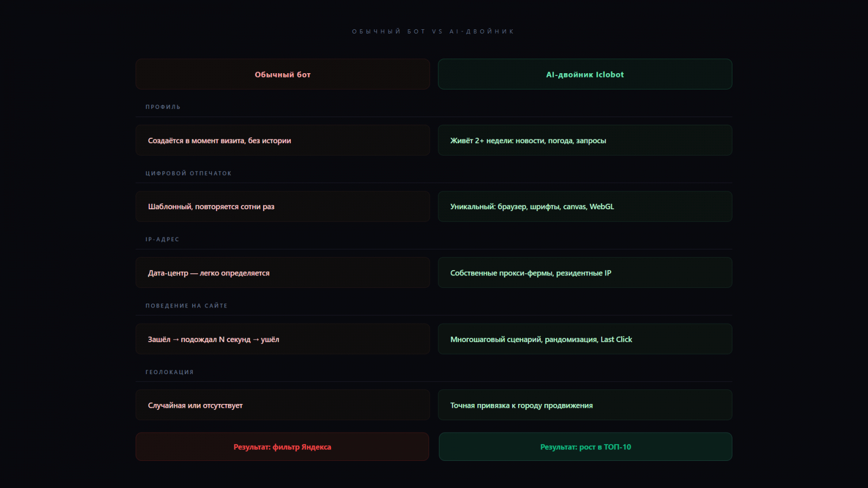Click the "Профиль" section label

point(163,107)
